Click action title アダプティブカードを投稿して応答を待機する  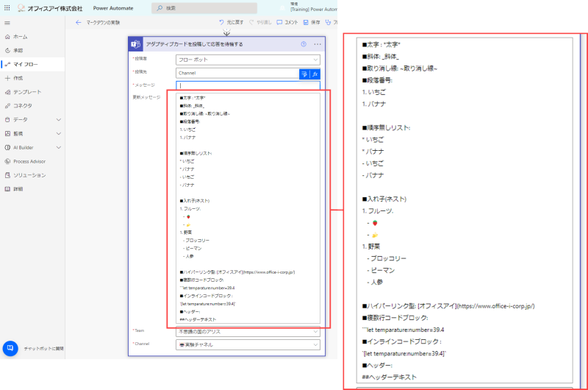pyautogui.click(x=194, y=44)
